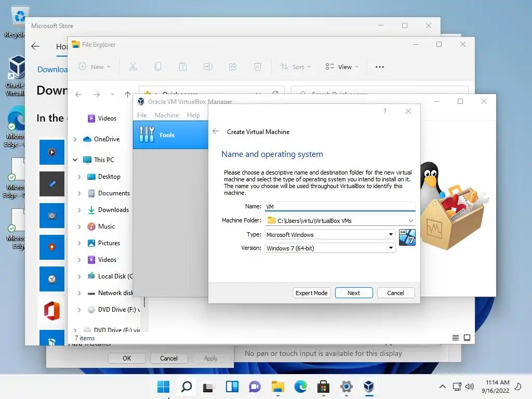Click Forward arrow in File Explorer navigation
The image size is (532, 399).
click(x=97, y=95)
